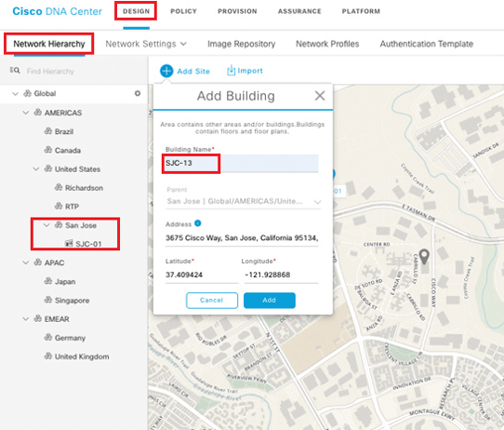Viewport: 504px width, 430px height.
Task: Click the hierarchy search filter icon
Action: click(x=15, y=71)
